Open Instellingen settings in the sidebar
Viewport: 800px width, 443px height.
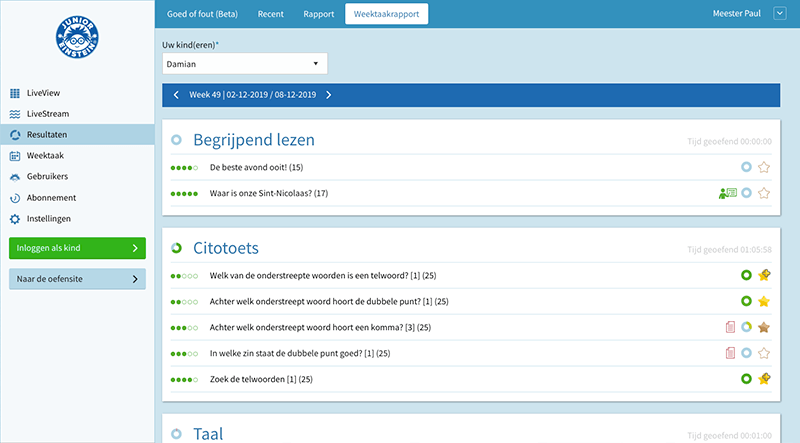[49, 218]
